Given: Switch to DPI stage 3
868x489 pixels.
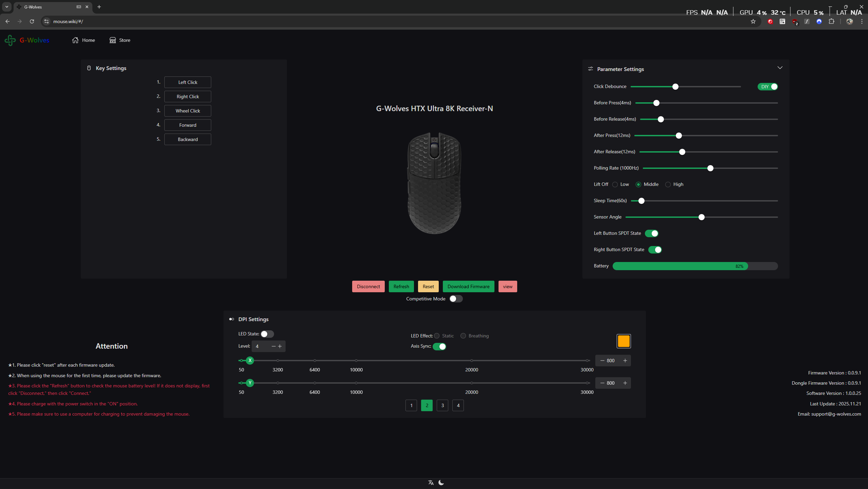Looking at the screenshot, I should [442, 405].
